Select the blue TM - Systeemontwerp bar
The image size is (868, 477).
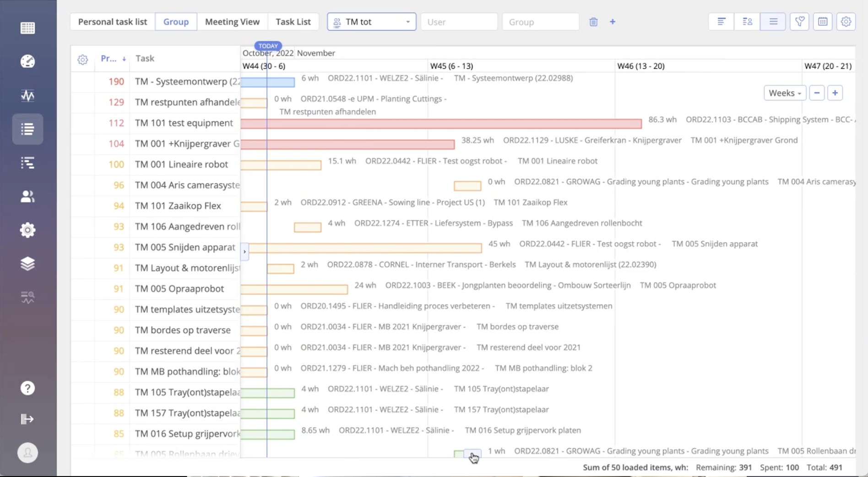tap(268, 82)
